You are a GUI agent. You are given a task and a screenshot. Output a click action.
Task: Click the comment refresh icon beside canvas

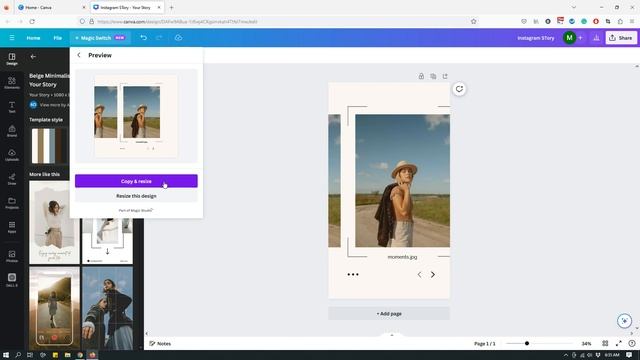(x=459, y=89)
